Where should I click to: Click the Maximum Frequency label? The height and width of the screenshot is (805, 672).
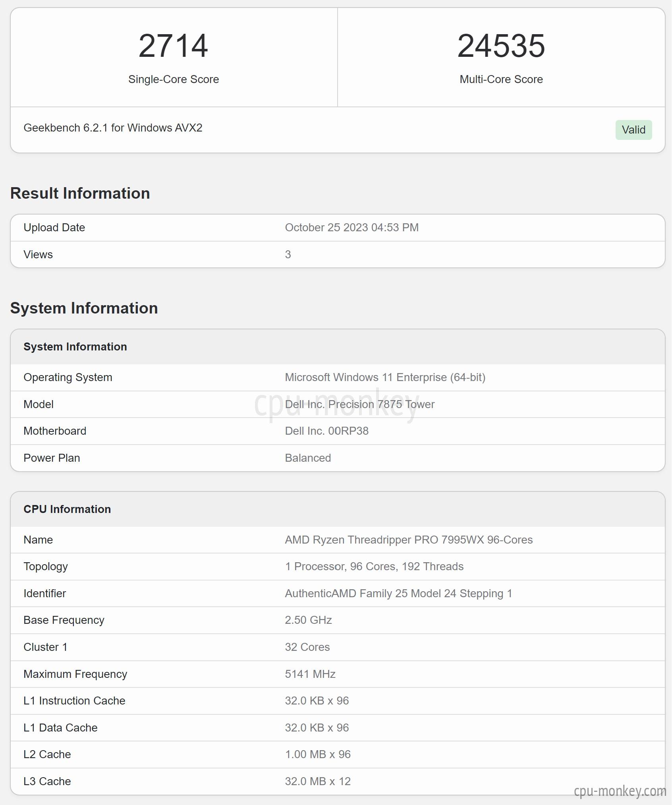tap(75, 674)
